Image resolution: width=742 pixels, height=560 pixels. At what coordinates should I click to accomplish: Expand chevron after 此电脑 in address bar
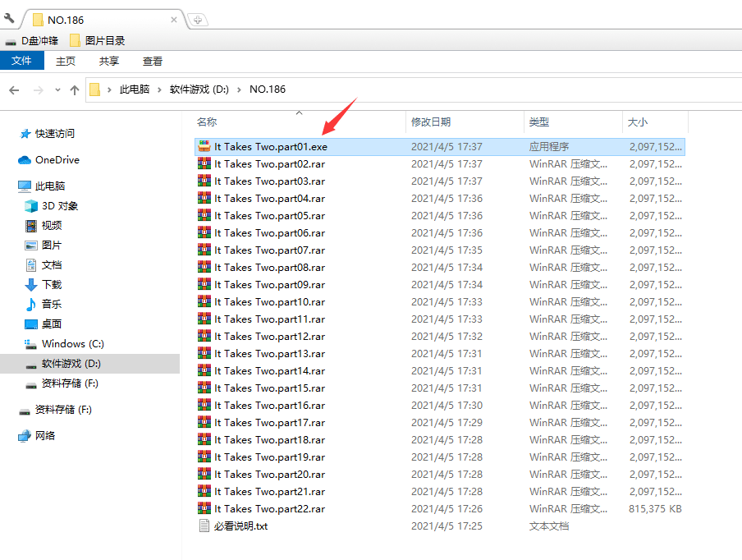click(x=159, y=90)
